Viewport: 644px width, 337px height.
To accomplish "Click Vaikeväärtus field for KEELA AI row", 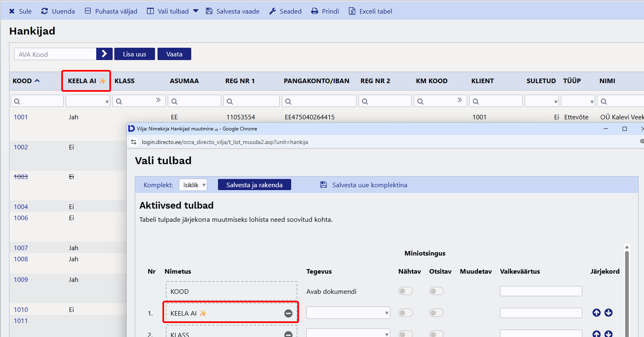I will (541, 313).
